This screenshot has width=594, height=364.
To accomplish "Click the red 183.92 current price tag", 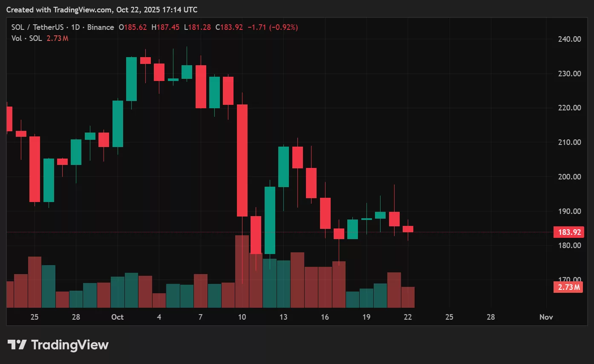I will pyautogui.click(x=569, y=232).
